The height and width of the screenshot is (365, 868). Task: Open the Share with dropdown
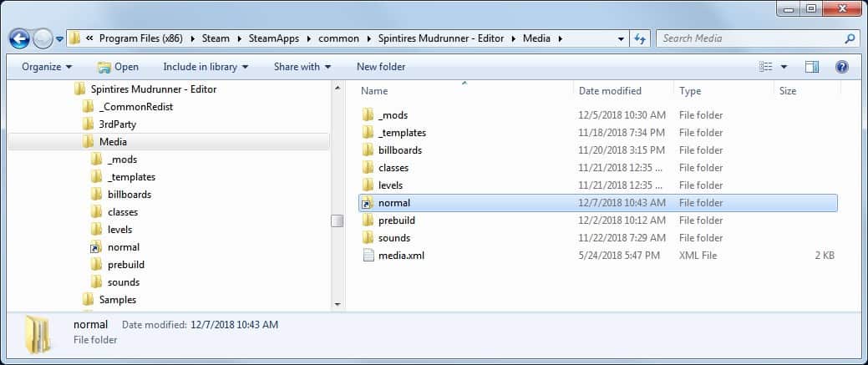[x=302, y=67]
